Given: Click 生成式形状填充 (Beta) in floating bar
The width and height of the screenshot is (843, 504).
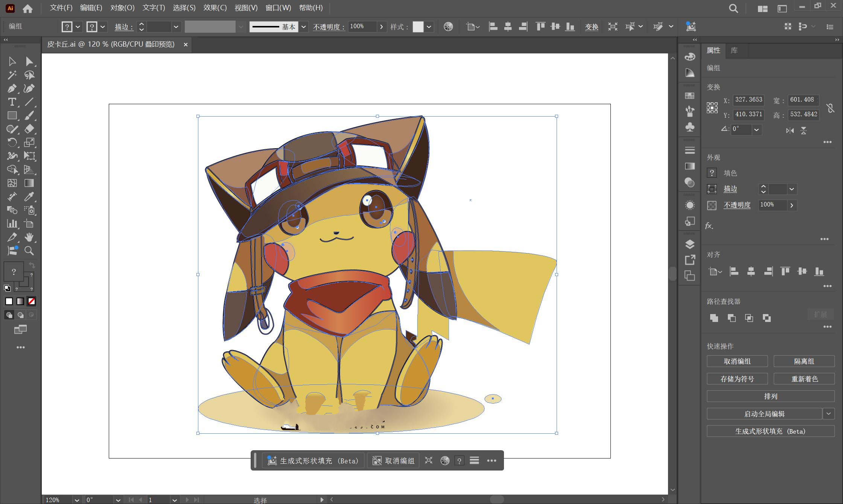Looking at the screenshot, I should (312, 461).
